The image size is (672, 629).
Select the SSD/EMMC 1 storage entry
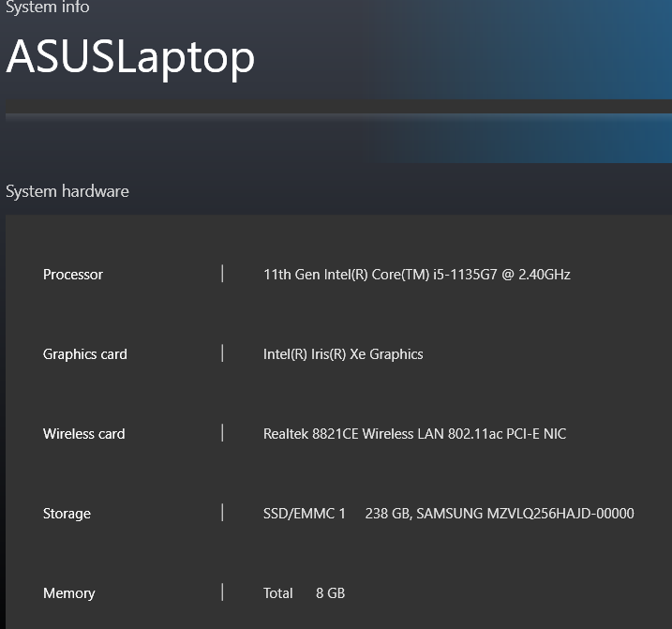coord(305,514)
